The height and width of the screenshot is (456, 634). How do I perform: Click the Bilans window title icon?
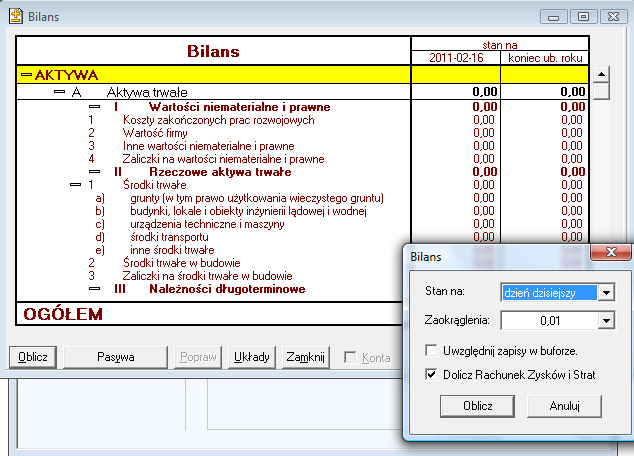click(x=16, y=16)
